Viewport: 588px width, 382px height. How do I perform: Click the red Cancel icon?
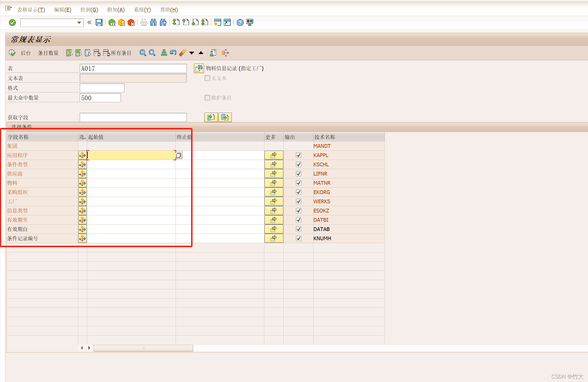point(131,23)
